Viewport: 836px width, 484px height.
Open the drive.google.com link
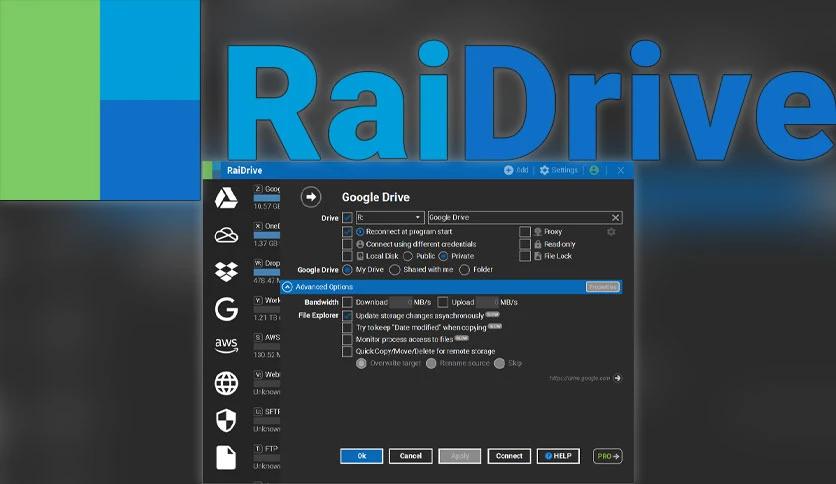pos(580,378)
